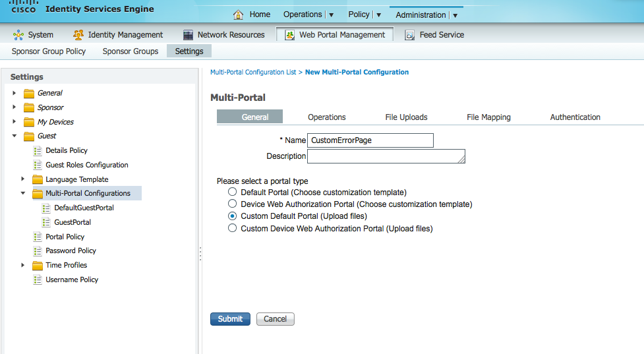644x354 pixels.
Task: Go to Multi-Portal Configuration List breadcrumb
Action: [x=253, y=73]
